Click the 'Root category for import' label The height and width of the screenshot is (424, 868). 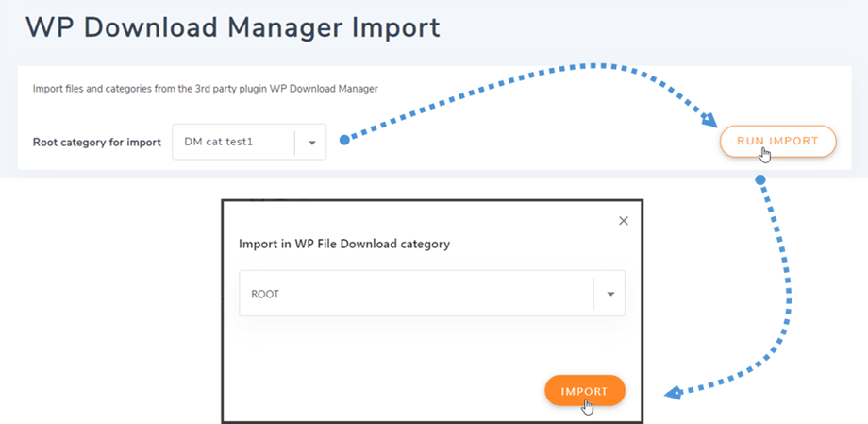tap(97, 143)
